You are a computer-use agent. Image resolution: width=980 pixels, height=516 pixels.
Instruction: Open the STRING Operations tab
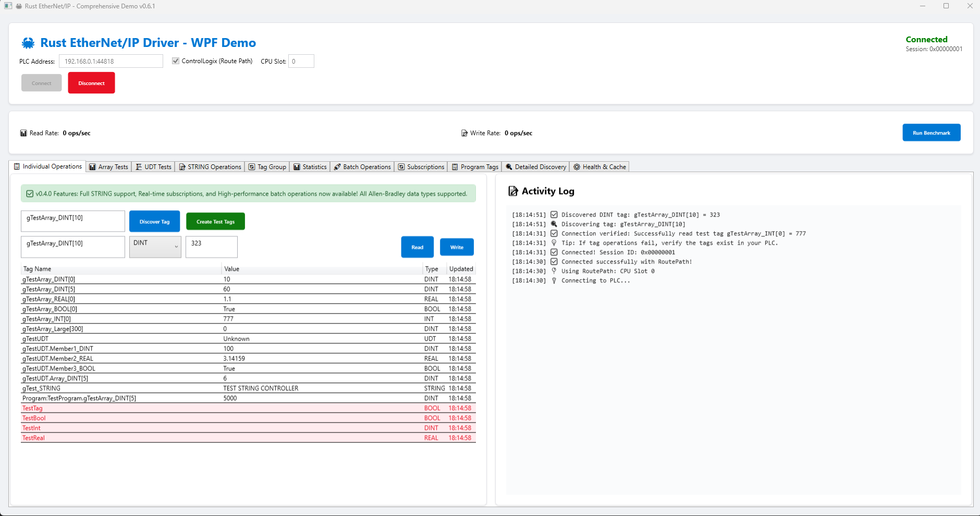point(210,167)
